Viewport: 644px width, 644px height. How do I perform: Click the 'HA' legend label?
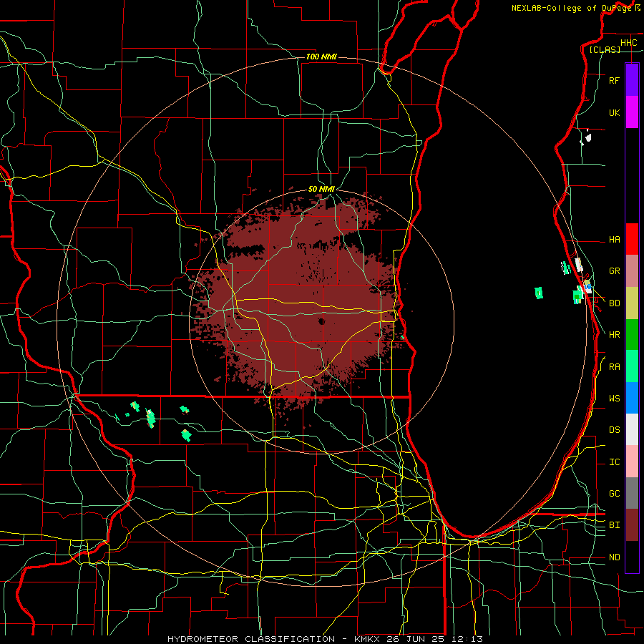[614, 240]
